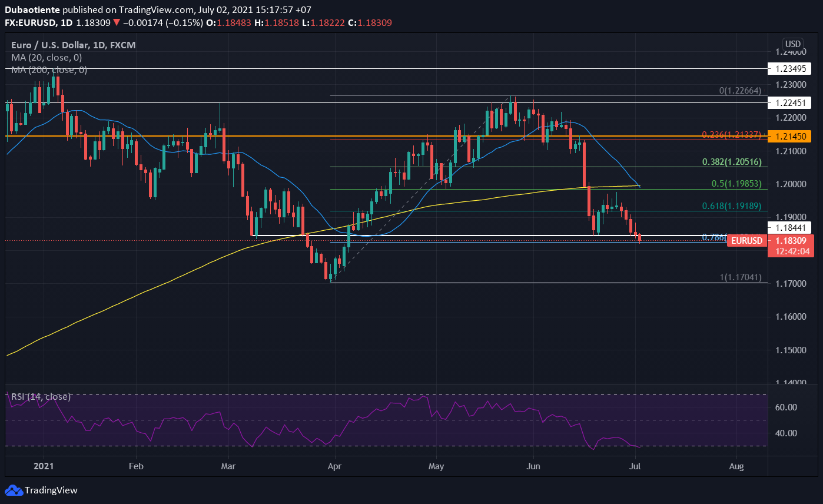Click the MA (200, close, 0) legend
This screenshot has width=823, height=504.
[49, 70]
